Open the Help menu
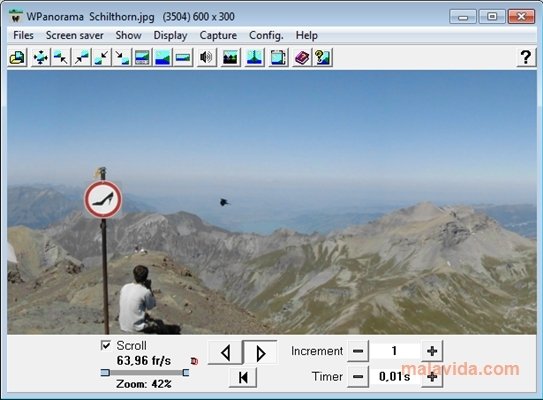Image resolution: width=543 pixels, height=400 pixels. click(x=306, y=35)
